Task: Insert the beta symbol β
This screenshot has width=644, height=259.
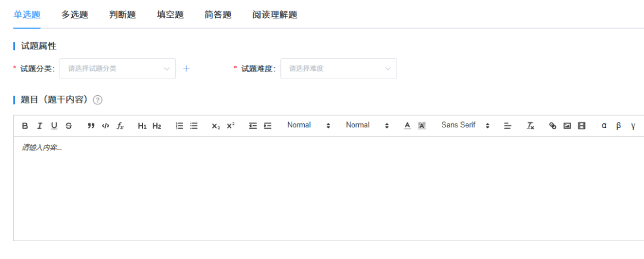Action: coord(618,126)
